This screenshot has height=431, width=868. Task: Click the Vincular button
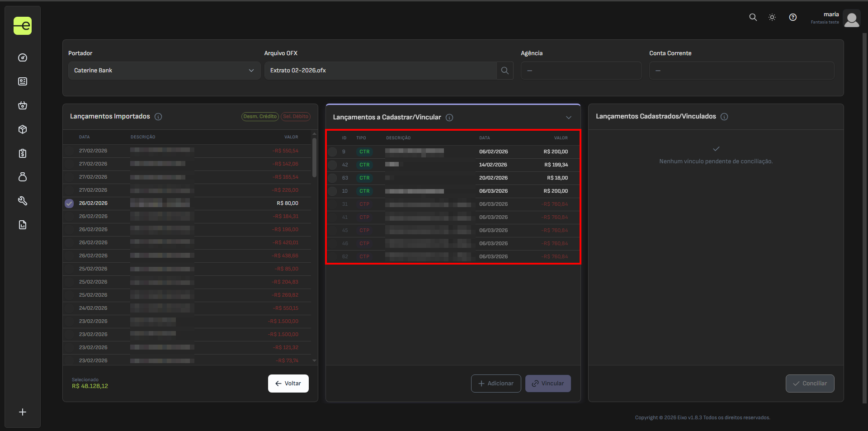(548, 384)
